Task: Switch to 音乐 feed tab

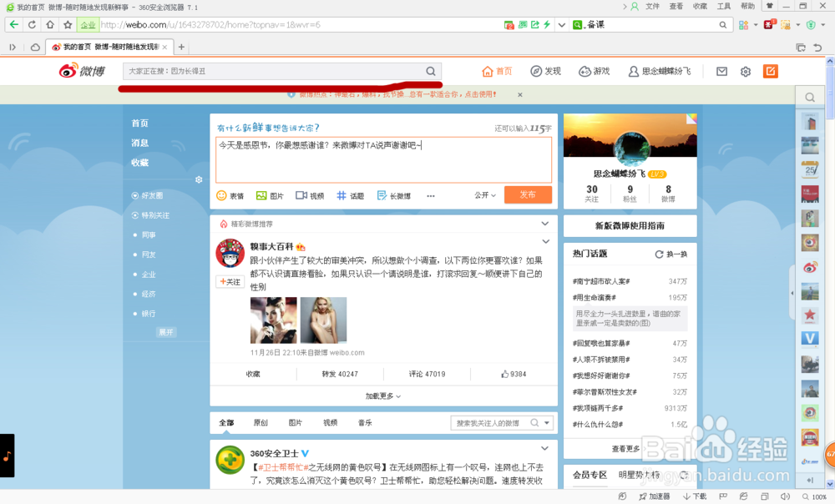Action: point(365,423)
